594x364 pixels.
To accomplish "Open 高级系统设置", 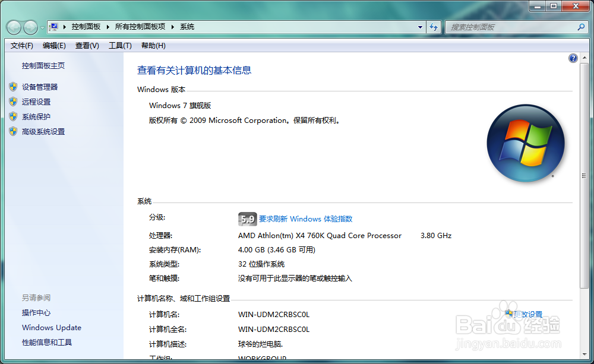I will pyautogui.click(x=45, y=131).
